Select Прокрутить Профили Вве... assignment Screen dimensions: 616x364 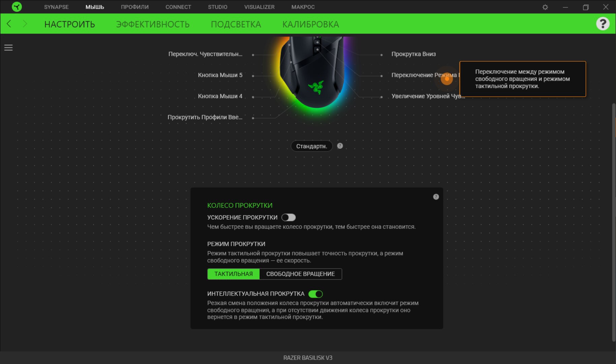205,117
